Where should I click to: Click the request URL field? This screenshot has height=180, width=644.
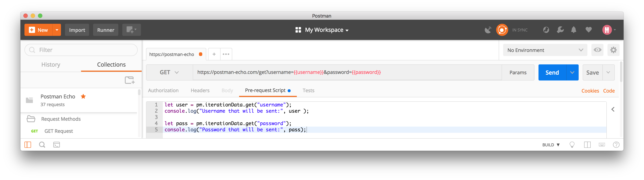347,72
